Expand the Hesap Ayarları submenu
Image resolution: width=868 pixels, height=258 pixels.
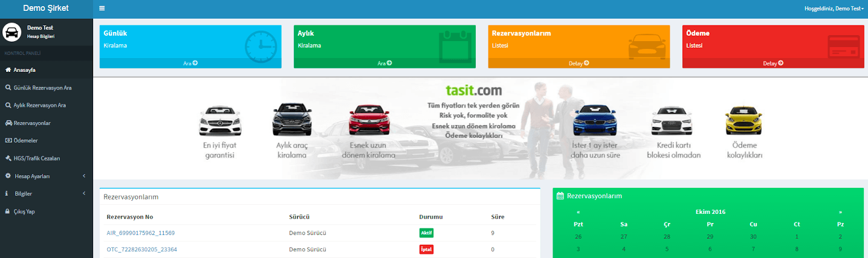pyautogui.click(x=47, y=176)
